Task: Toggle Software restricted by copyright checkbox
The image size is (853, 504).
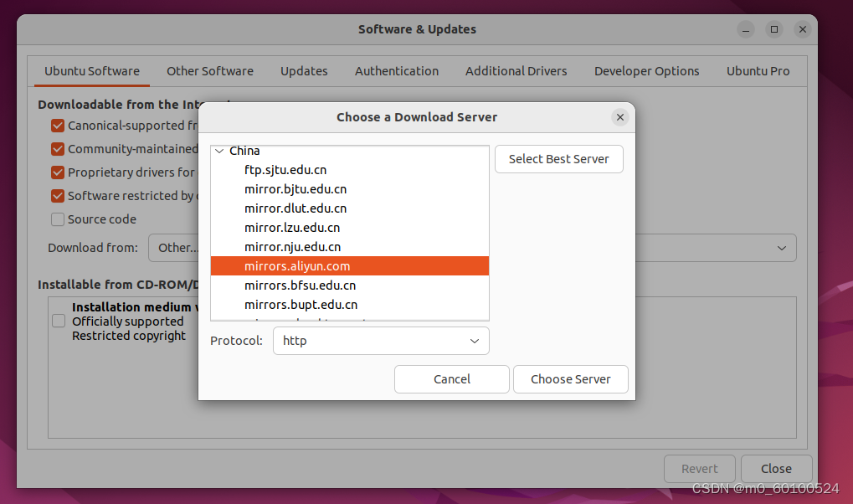Action: (x=58, y=196)
